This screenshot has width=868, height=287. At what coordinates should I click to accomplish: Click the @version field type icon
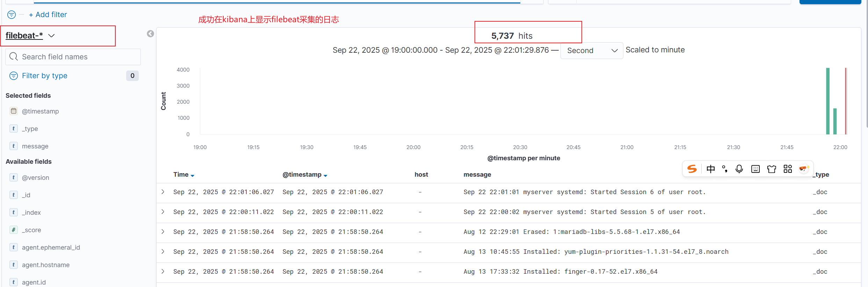coord(14,177)
